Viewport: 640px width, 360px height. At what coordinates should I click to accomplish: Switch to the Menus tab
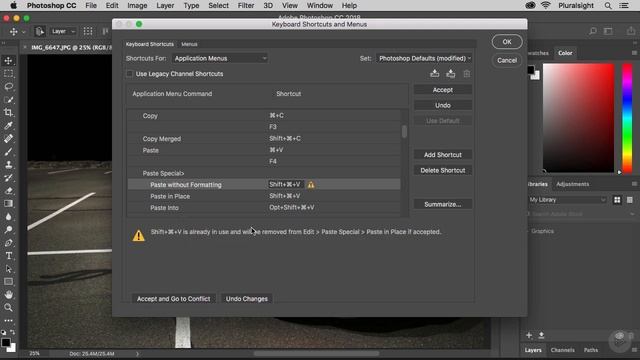189,44
